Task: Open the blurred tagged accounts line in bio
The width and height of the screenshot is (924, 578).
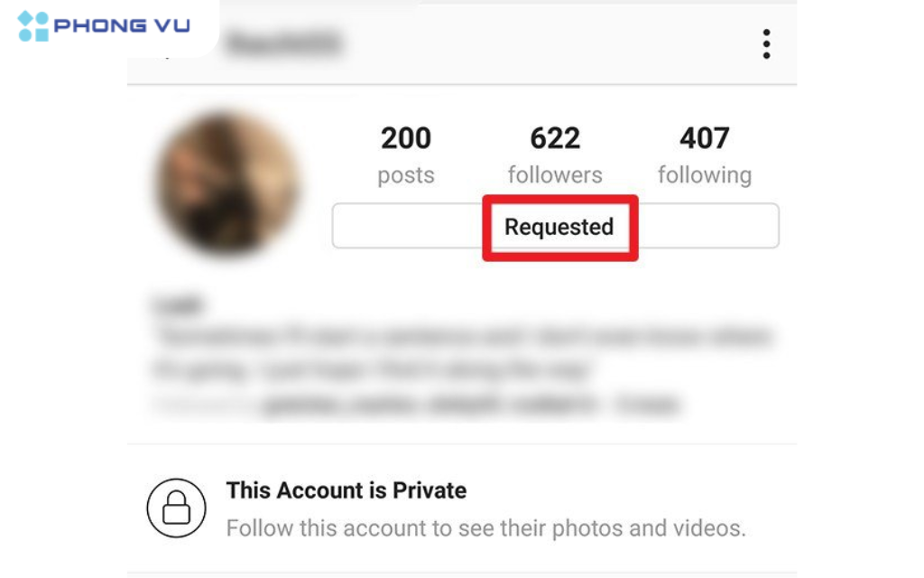Action: click(416, 405)
